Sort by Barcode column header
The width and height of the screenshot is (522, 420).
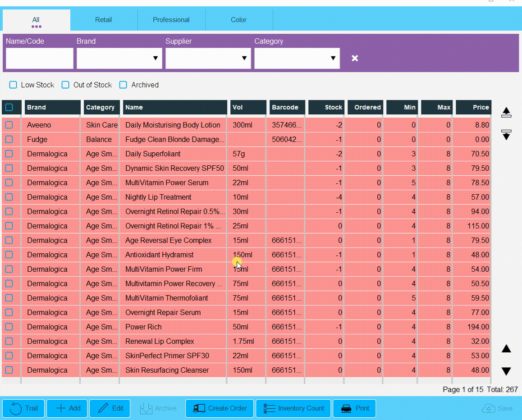(x=287, y=107)
